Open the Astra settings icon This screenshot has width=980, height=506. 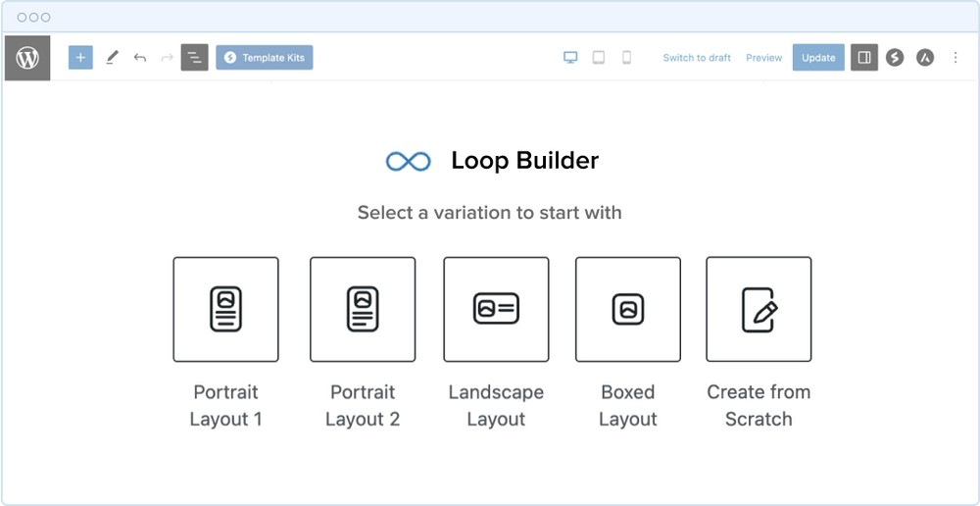pos(925,58)
